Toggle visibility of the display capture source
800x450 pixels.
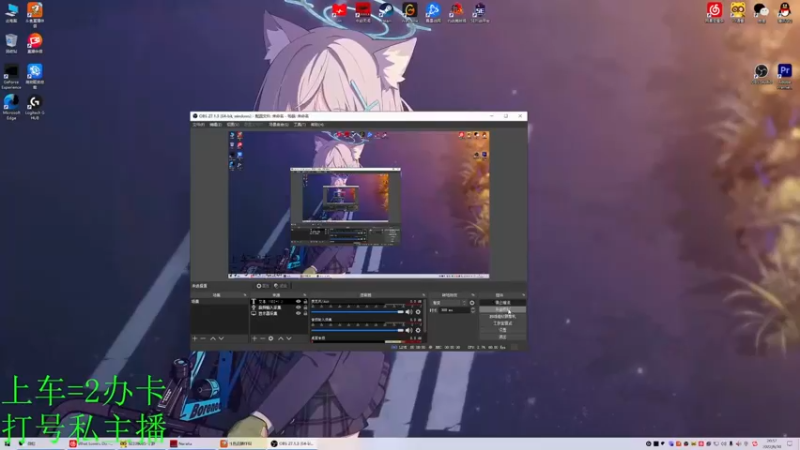tap(298, 313)
